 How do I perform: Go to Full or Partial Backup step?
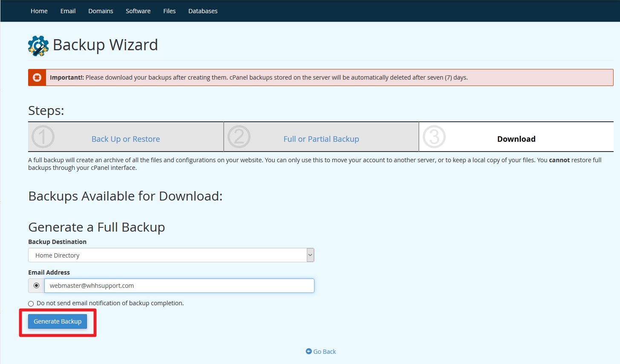321,139
